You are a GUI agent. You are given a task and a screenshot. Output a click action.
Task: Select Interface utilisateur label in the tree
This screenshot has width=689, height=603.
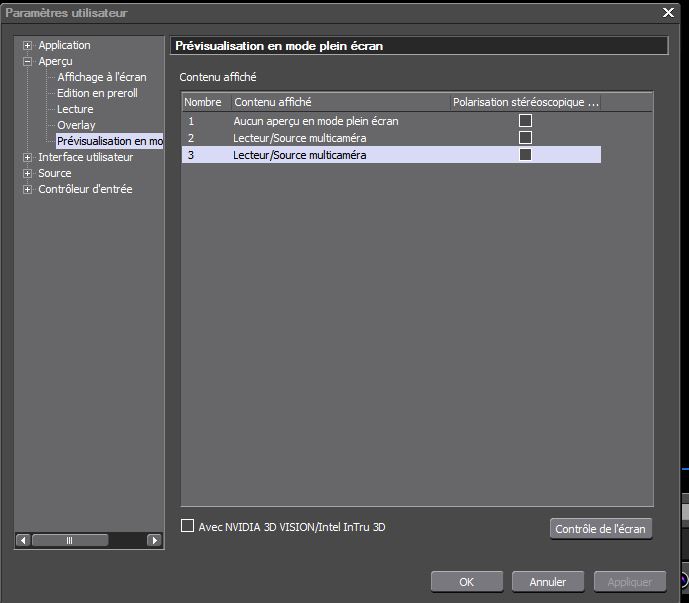point(85,157)
